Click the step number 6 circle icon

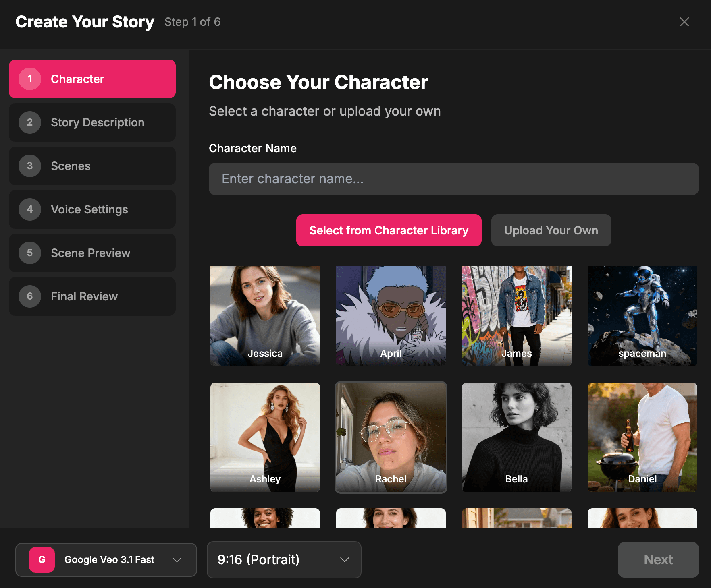pos(30,296)
